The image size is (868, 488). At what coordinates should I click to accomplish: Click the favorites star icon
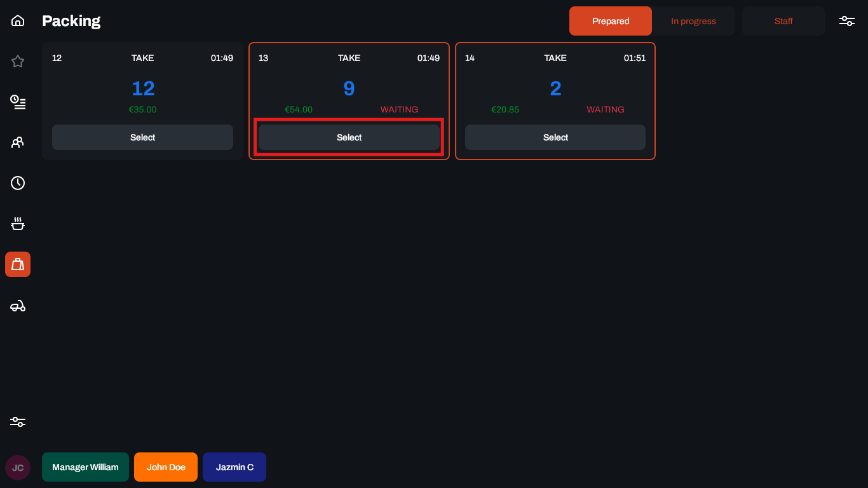tap(18, 62)
